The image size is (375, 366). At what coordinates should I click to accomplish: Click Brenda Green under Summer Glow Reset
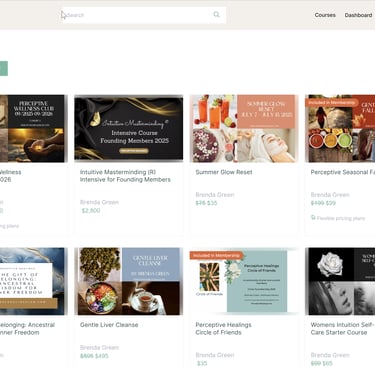coord(215,195)
